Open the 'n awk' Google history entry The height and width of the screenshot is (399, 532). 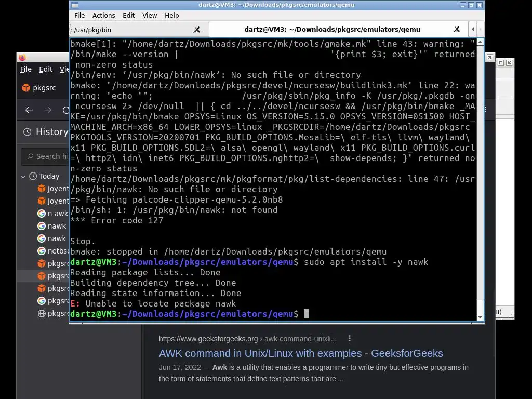(53, 214)
